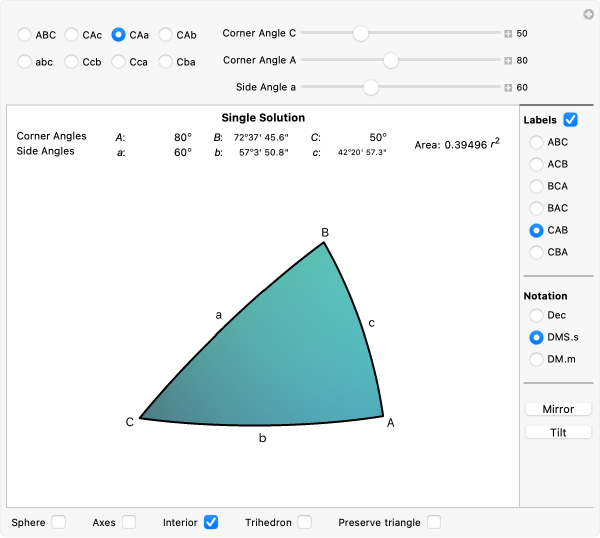The width and height of the screenshot is (600, 538).
Task: Enable the Trihedron checkbox
Action: click(304, 522)
